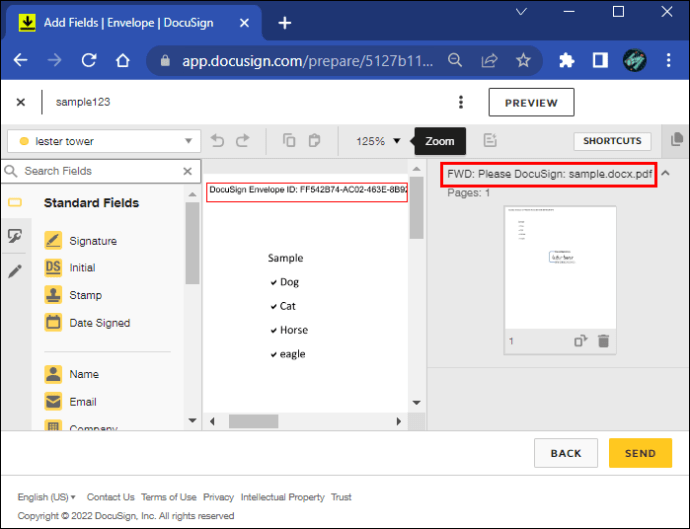Click the redo arrow in toolbar

point(242,141)
